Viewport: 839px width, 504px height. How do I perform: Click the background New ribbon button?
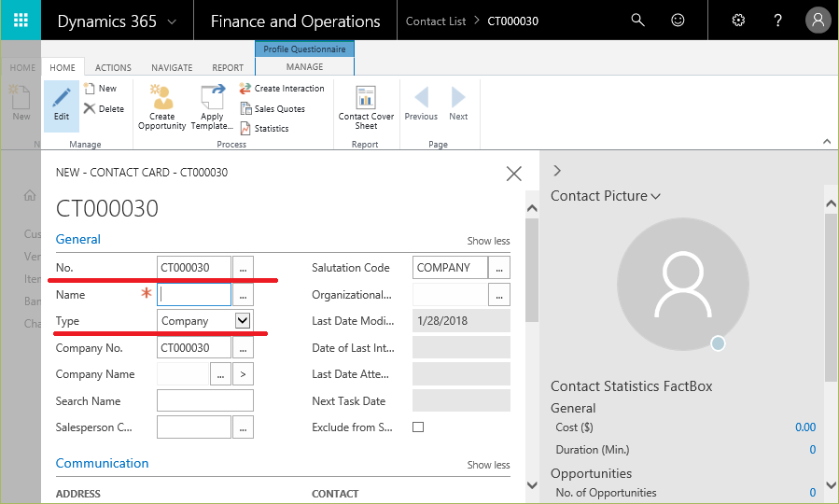(21, 104)
